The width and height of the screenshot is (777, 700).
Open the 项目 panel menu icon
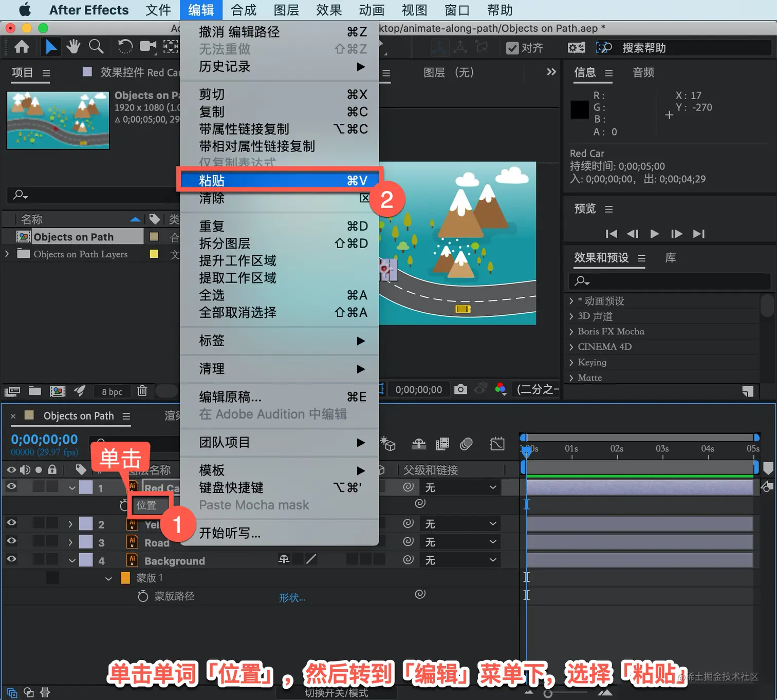[x=46, y=73]
